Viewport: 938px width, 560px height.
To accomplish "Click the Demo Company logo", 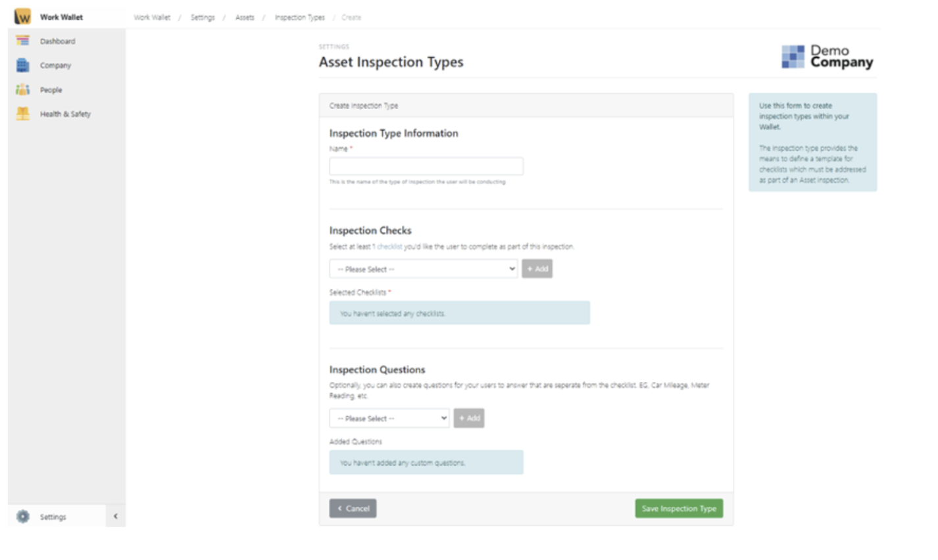I will [828, 58].
